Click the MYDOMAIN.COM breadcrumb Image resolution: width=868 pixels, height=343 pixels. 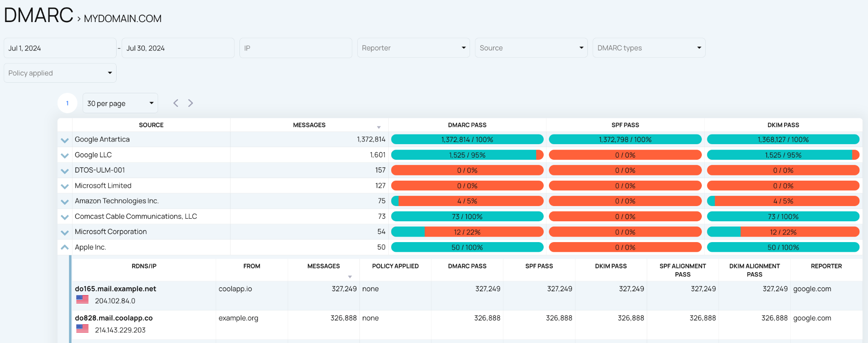122,19
